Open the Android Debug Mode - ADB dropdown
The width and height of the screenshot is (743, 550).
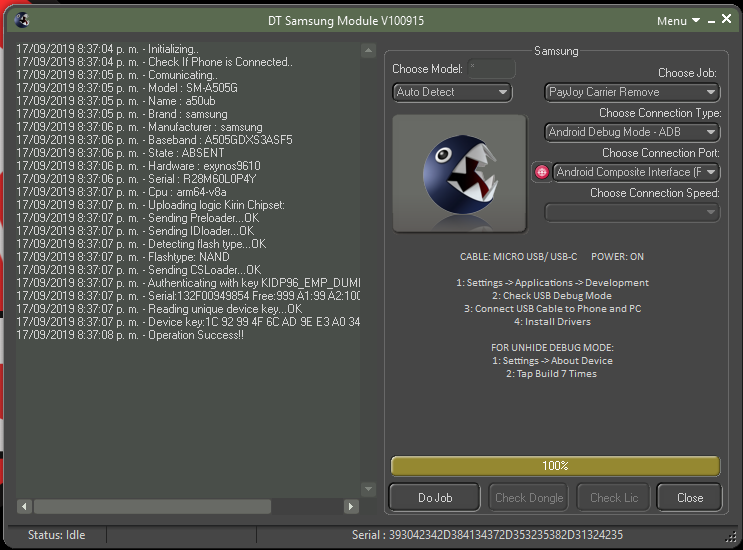click(632, 132)
